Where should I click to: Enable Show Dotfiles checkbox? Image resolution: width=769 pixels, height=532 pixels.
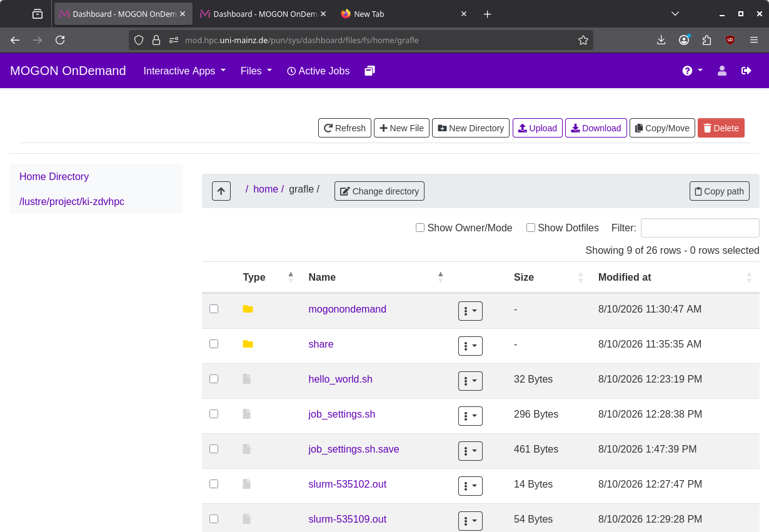click(531, 228)
